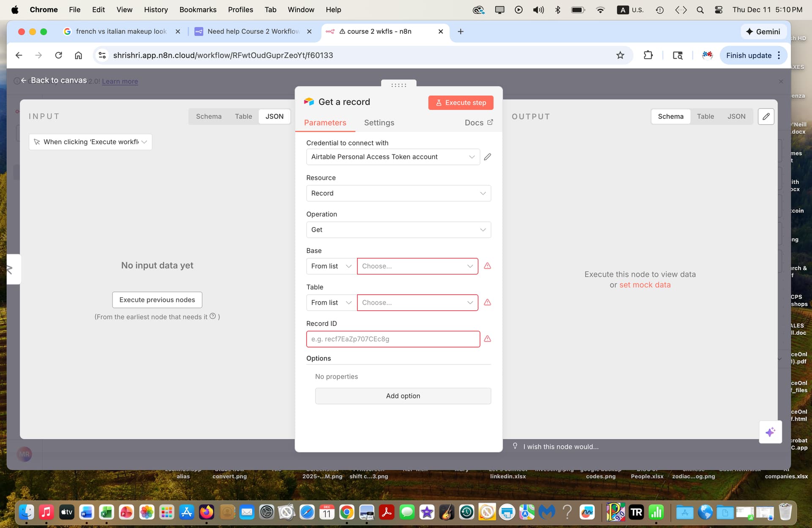Switch input view to Schema
Image resolution: width=812 pixels, height=528 pixels.
coord(208,116)
